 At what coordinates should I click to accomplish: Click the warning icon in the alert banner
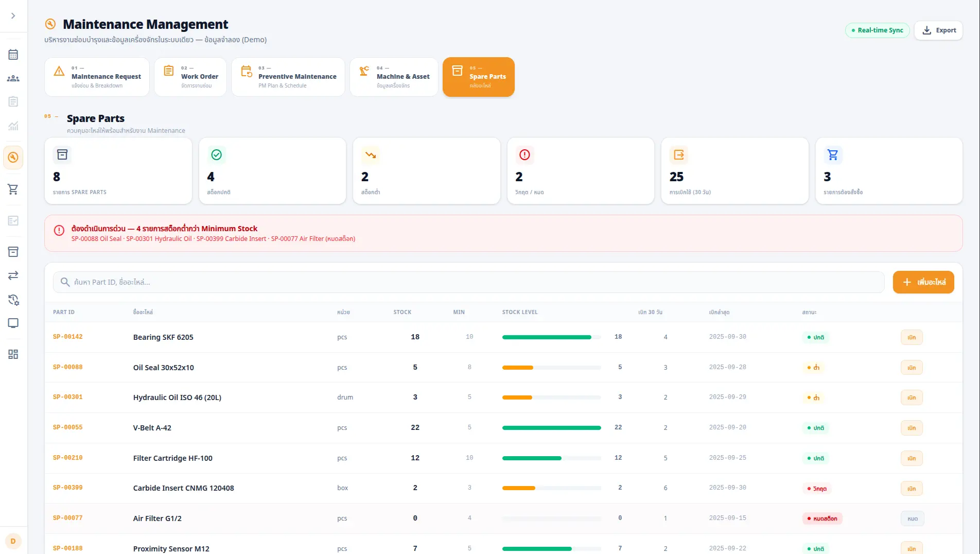pos(59,230)
